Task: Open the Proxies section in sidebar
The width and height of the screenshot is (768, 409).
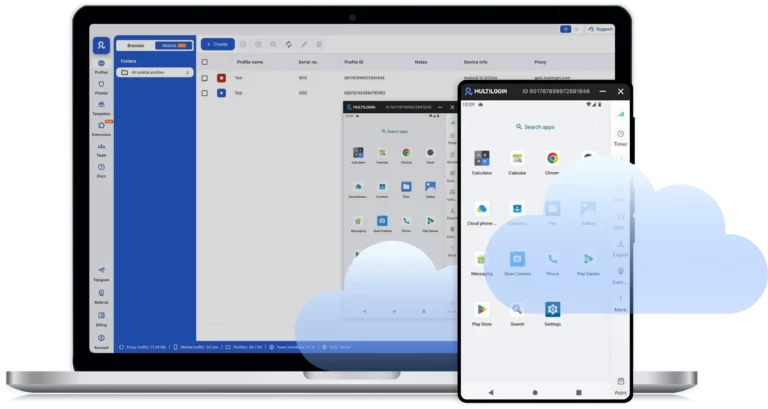Action: click(101, 87)
